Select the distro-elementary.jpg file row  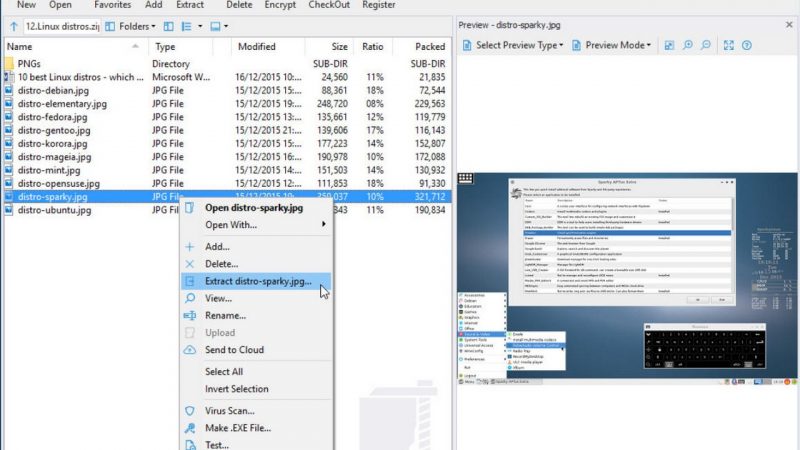227,104
